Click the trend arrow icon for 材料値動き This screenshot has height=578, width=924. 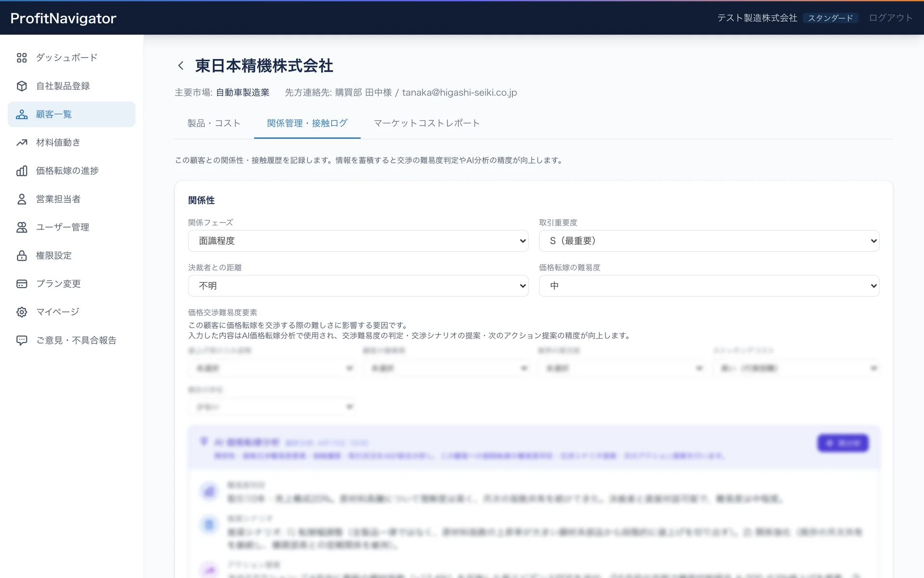click(x=22, y=143)
